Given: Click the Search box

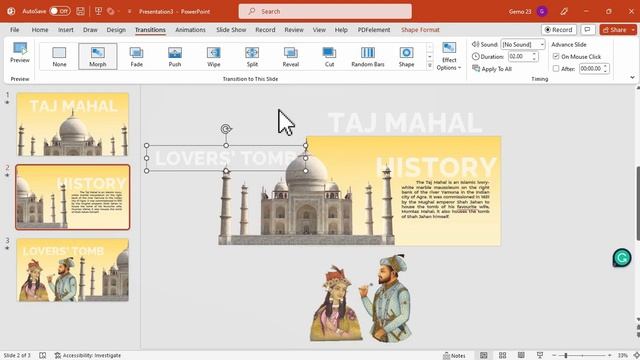Looking at the screenshot, I should coord(325,11).
